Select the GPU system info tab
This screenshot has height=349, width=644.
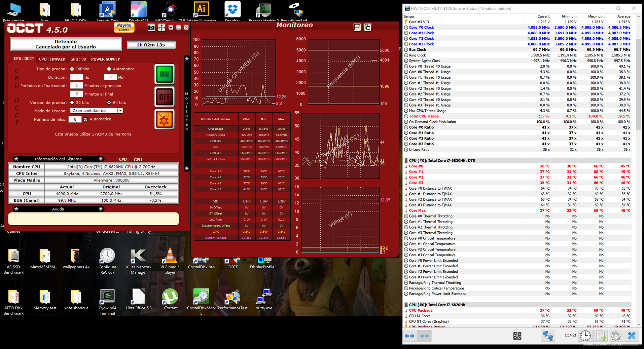(138, 159)
